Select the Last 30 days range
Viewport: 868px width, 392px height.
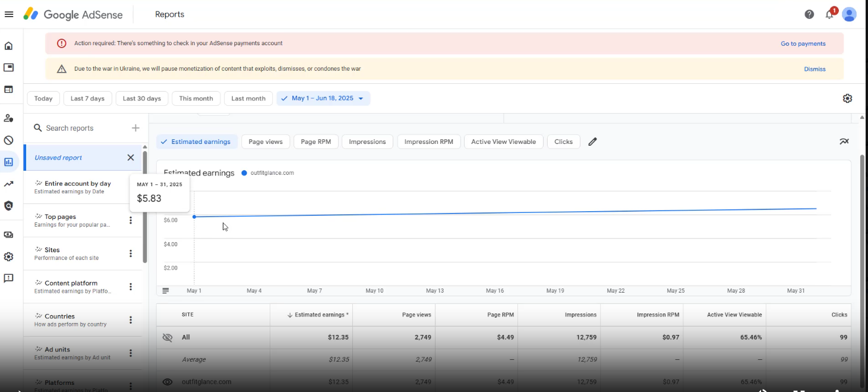(x=141, y=99)
